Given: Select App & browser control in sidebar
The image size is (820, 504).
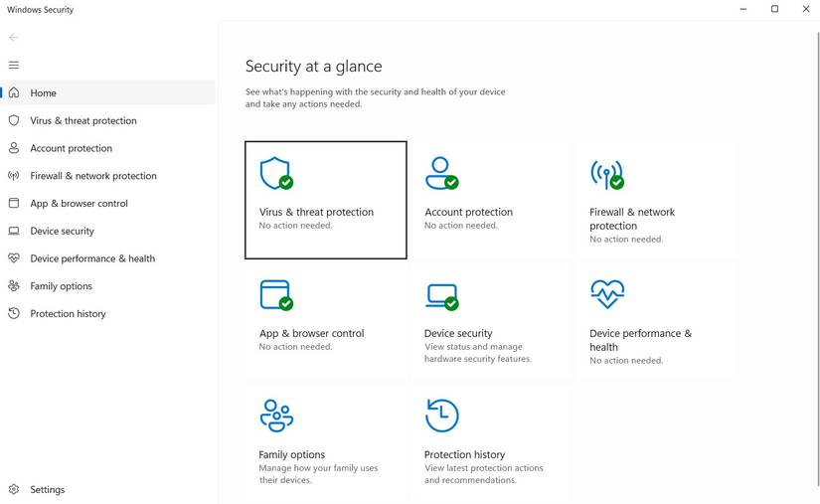Looking at the screenshot, I should point(107,203).
